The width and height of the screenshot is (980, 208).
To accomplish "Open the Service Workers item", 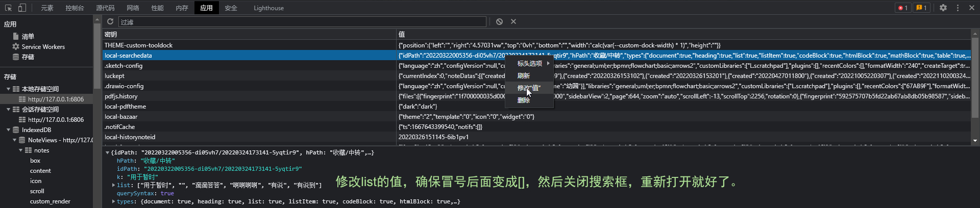I will (x=43, y=46).
